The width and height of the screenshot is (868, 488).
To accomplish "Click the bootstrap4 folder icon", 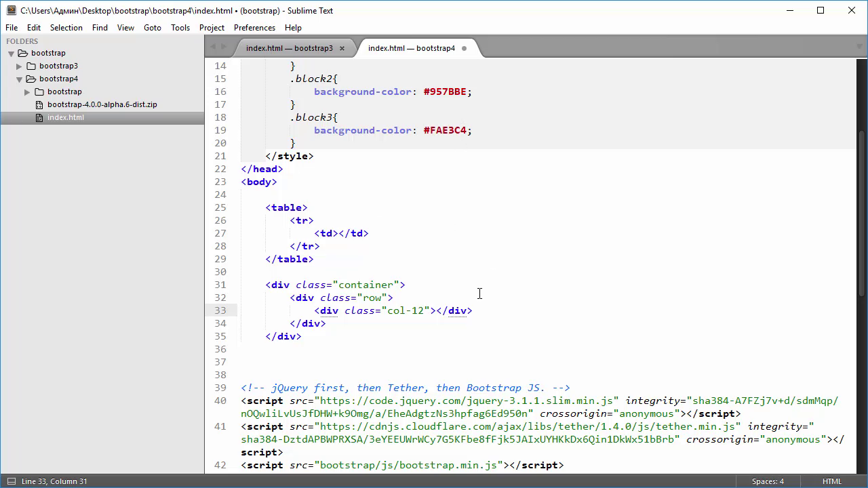I will (x=31, y=79).
